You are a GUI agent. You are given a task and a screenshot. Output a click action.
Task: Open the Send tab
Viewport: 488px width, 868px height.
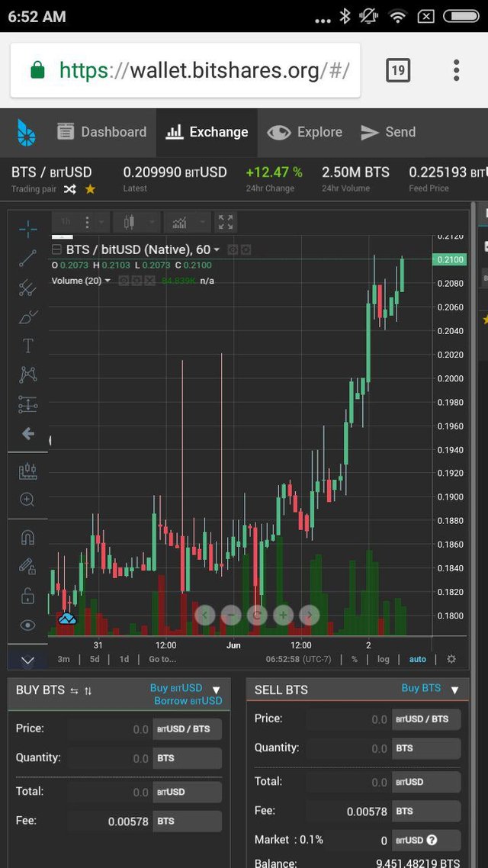[388, 132]
